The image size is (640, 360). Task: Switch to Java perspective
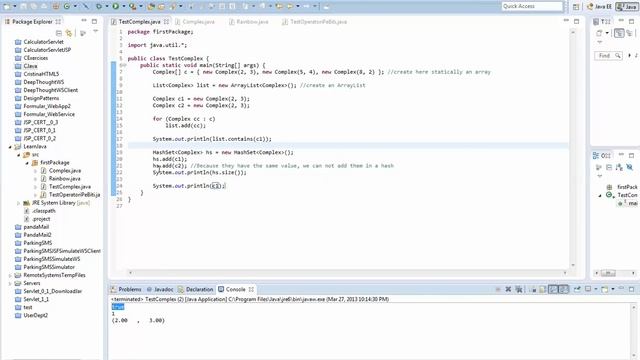coord(627,7)
